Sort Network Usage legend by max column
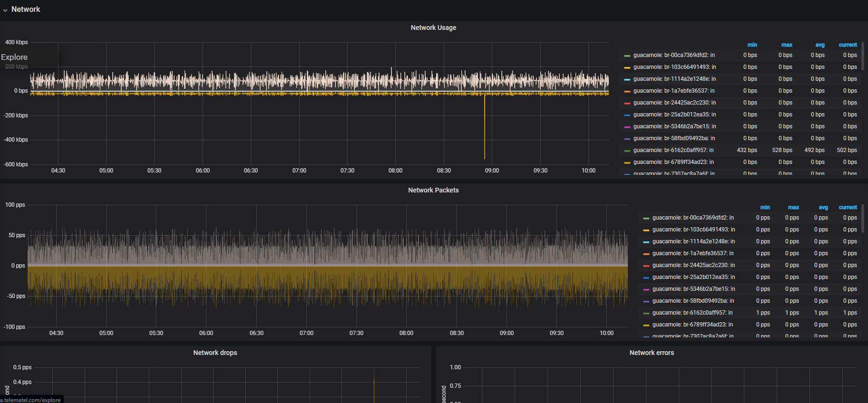The width and height of the screenshot is (868, 403). pyautogui.click(x=787, y=45)
